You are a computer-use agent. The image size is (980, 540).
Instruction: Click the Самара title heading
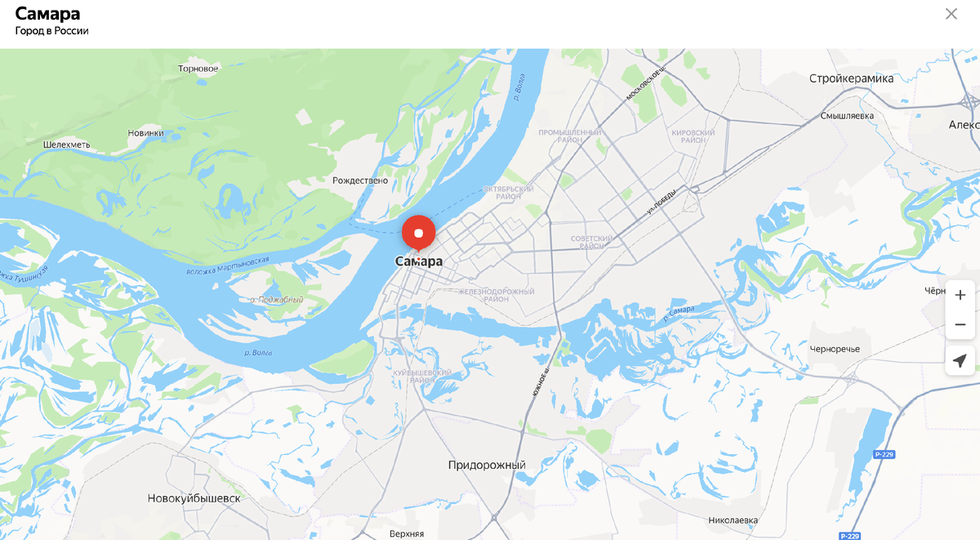coord(47,13)
